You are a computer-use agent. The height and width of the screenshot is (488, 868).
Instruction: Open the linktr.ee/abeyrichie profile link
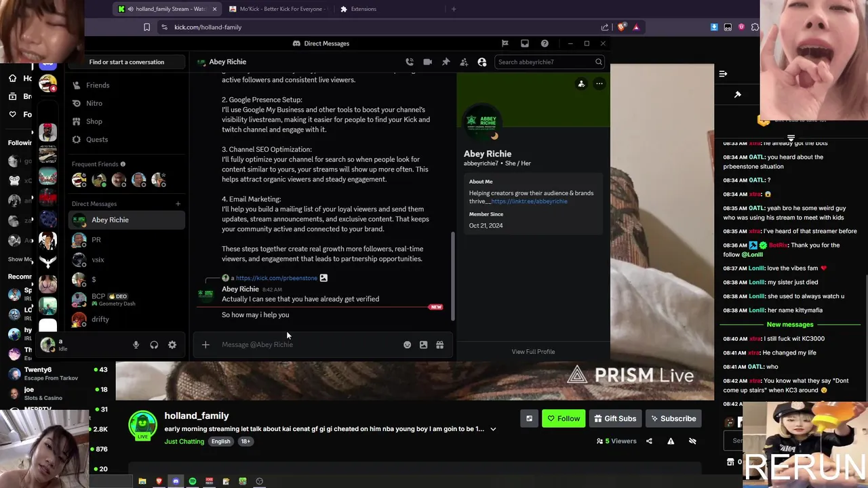point(529,201)
